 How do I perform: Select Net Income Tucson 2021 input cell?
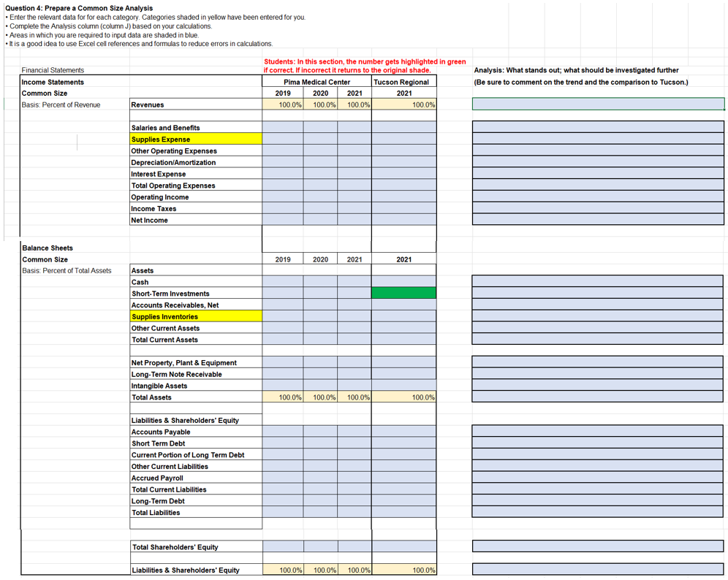pos(404,219)
